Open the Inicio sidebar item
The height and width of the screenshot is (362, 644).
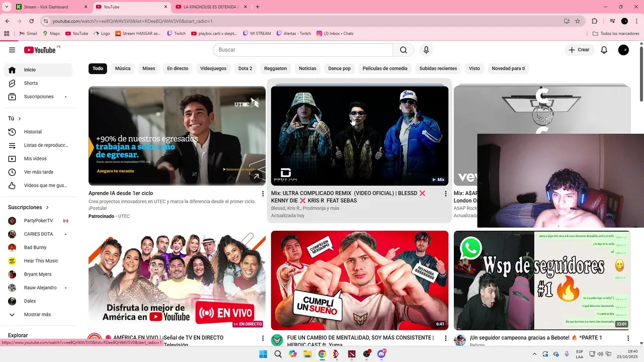point(38,70)
